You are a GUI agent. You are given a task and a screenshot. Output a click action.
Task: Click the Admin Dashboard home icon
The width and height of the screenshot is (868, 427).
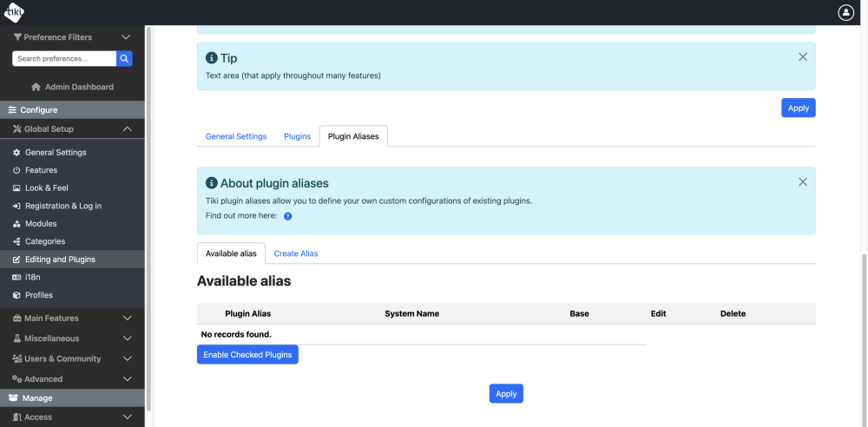[36, 87]
